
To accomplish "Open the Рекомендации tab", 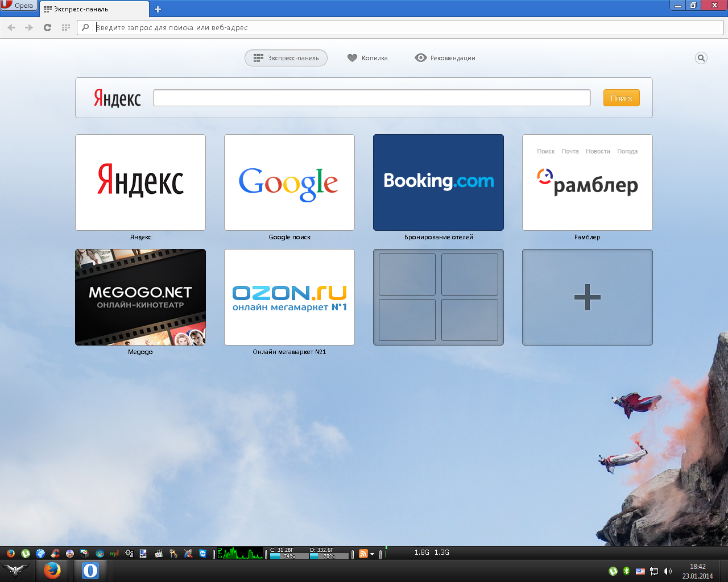I will [x=445, y=58].
